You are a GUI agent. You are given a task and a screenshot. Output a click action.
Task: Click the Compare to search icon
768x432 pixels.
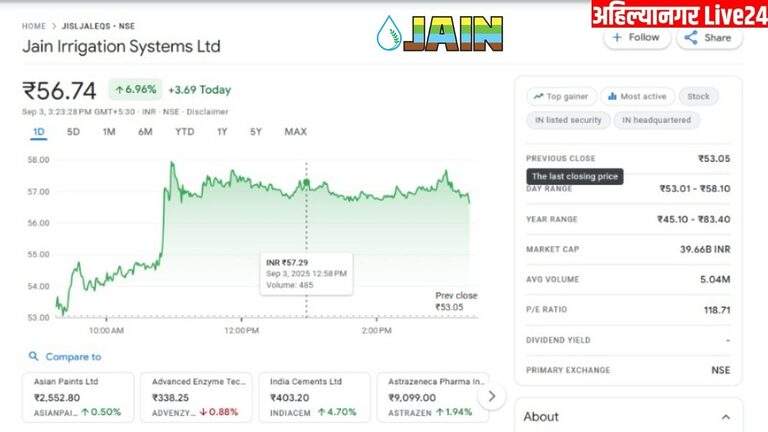coord(33,356)
